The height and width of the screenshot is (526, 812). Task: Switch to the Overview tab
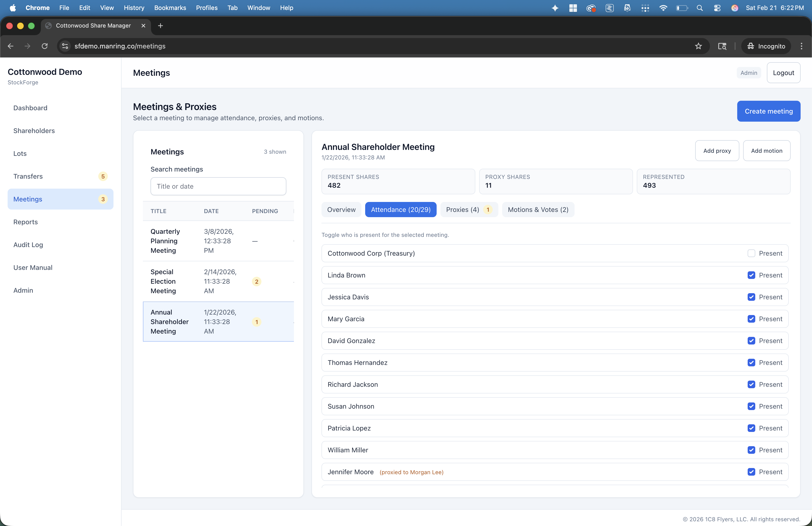tap(341, 210)
